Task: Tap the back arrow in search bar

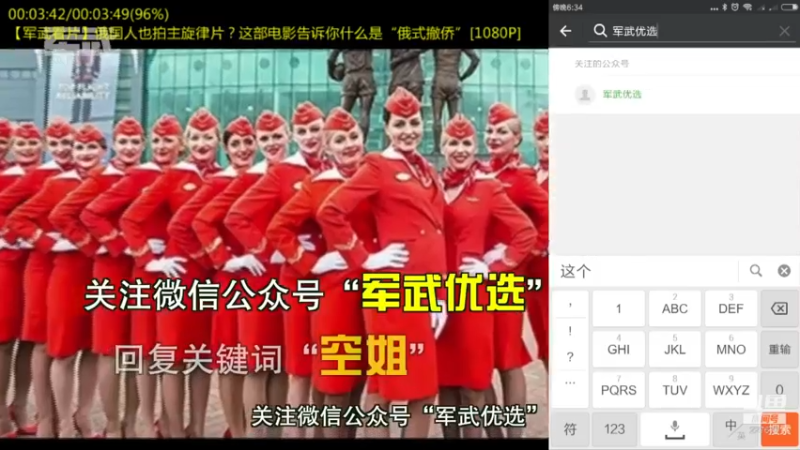Action: click(x=565, y=31)
